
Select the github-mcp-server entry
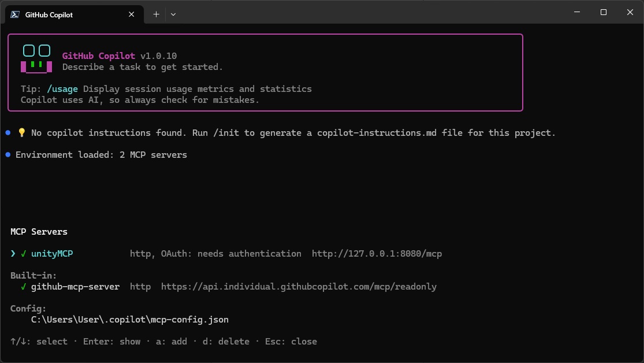(75, 287)
